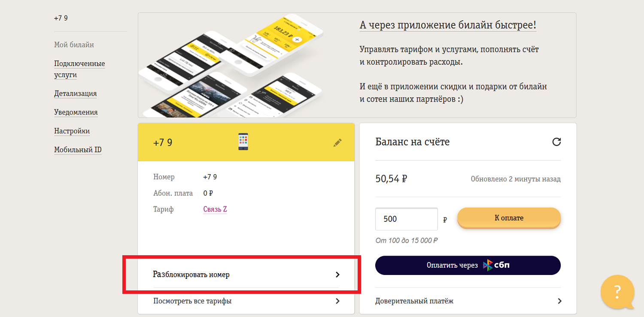Click the phone number at sidebar top
Screen dimensions: 644x317
coord(61,18)
